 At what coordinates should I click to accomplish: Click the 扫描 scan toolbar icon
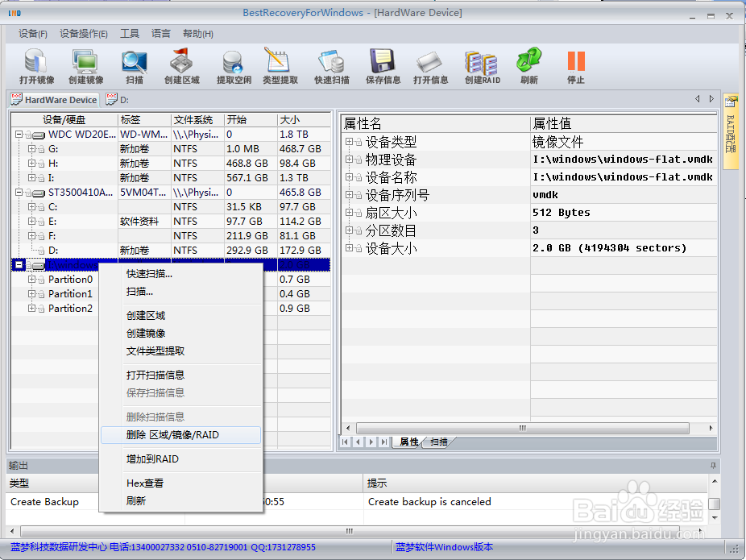pyautogui.click(x=135, y=65)
